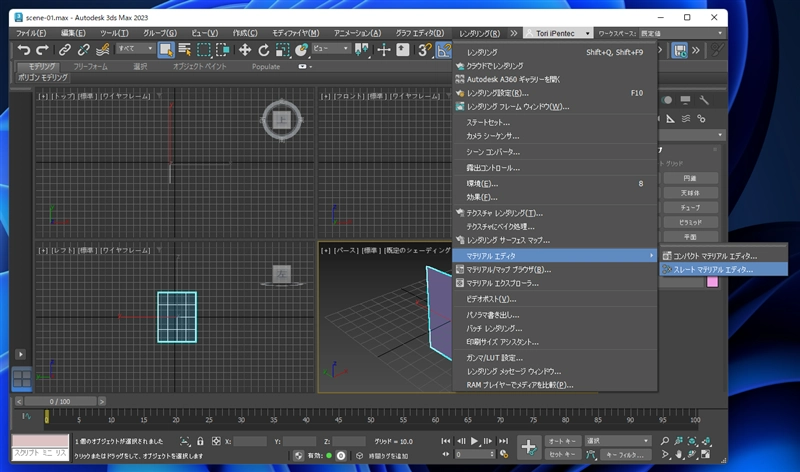
Task: Open the Tori iPentec account dropdown
Action: pyautogui.click(x=558, y=33)
